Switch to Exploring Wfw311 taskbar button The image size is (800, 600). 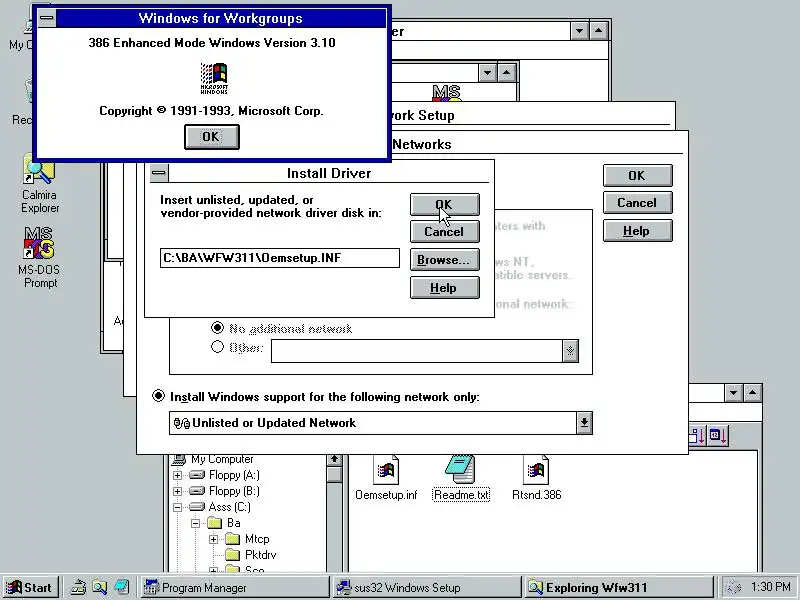pos(618,588)
